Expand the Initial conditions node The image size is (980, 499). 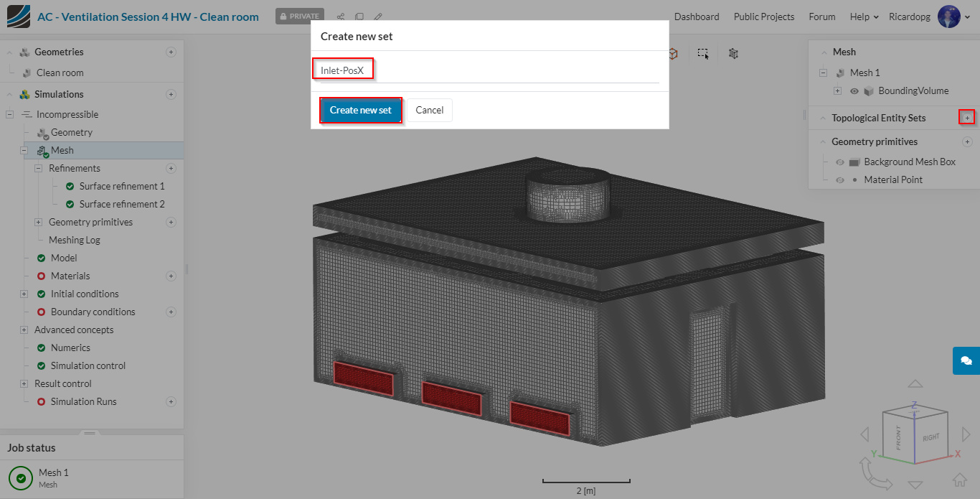tap(24, 294)
